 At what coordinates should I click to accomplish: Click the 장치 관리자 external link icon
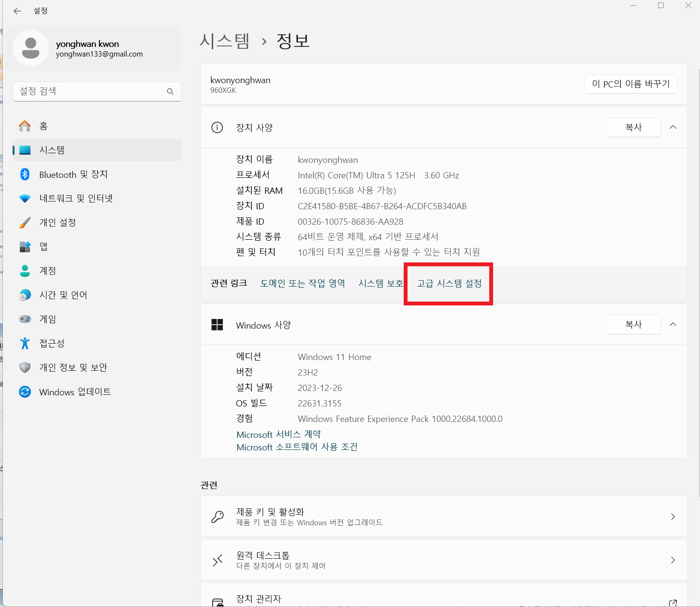(673, 603)
